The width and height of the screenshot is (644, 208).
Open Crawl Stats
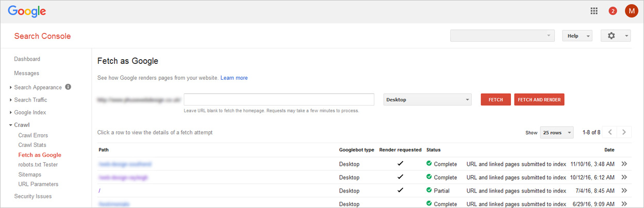point(32,145)
